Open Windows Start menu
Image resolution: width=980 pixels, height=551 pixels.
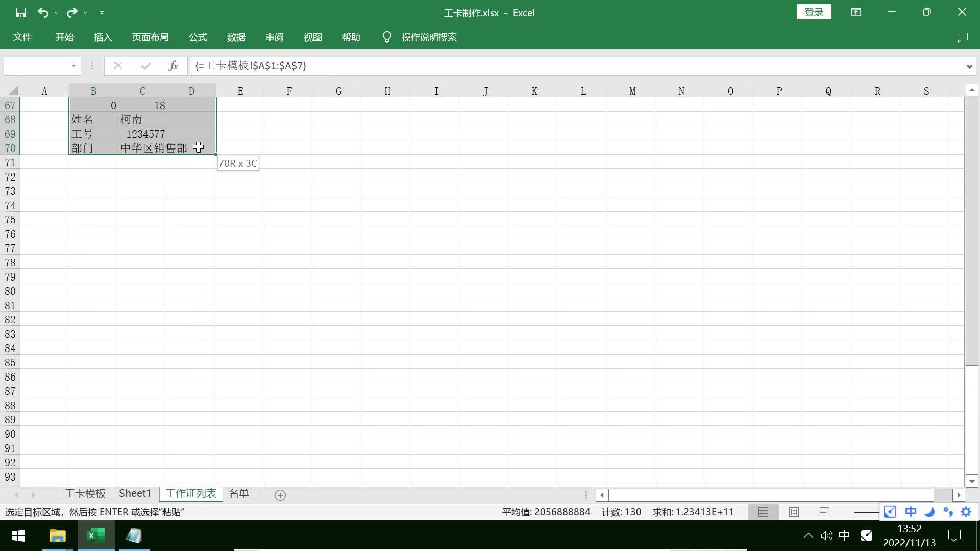click(18, 536)
